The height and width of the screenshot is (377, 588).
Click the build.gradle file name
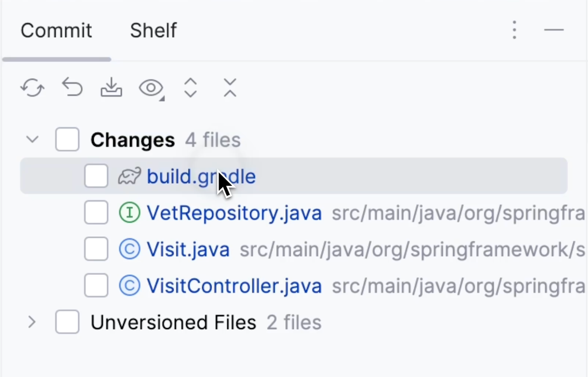coord(201,176)
